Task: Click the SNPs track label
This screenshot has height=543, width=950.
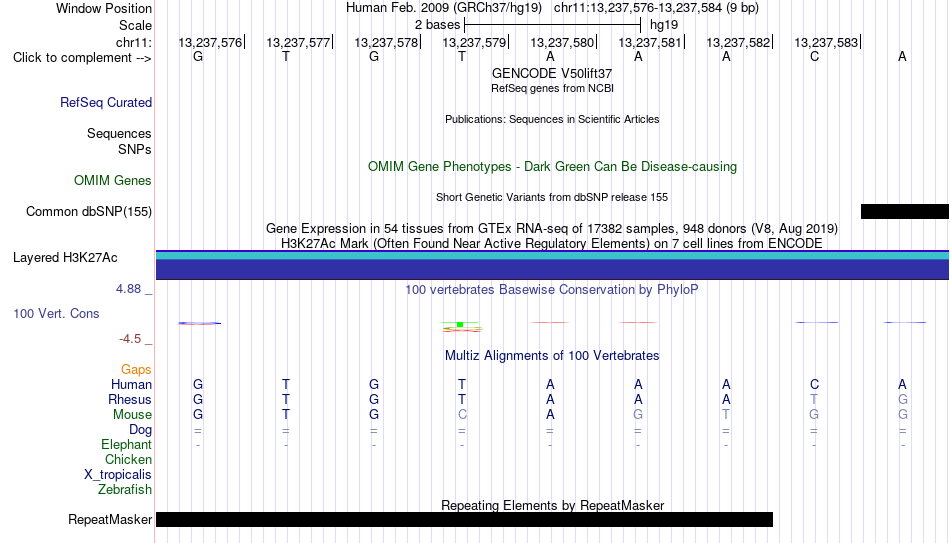Action: [x=135, y=149]
